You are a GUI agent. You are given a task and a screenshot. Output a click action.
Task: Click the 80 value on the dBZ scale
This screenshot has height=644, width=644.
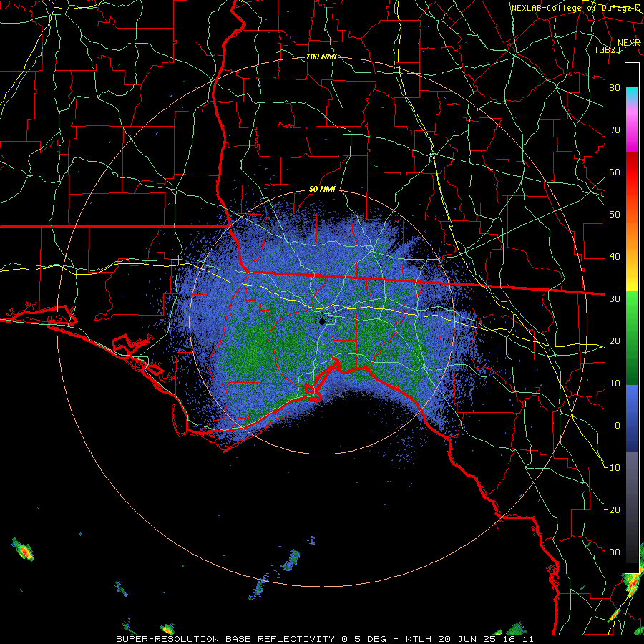coord(615,87)
